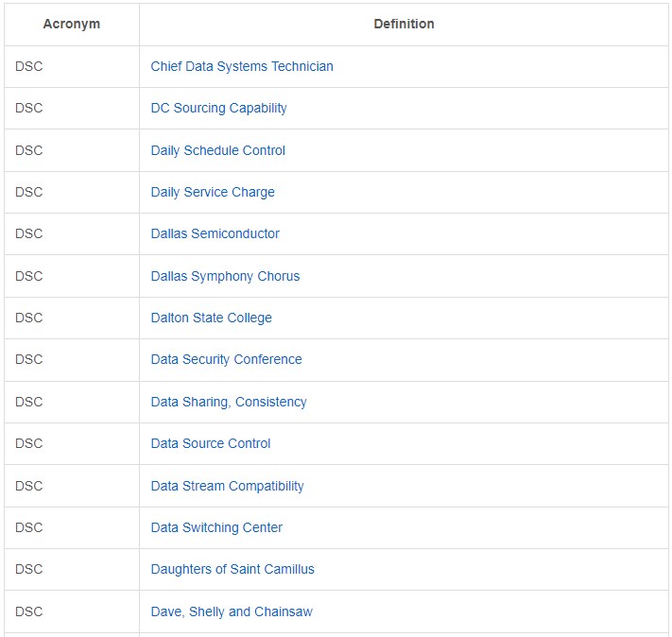The width and height of the screenshot is (672, 637).
Task: Open the Data Switching Center link
Action: [216, 527]
